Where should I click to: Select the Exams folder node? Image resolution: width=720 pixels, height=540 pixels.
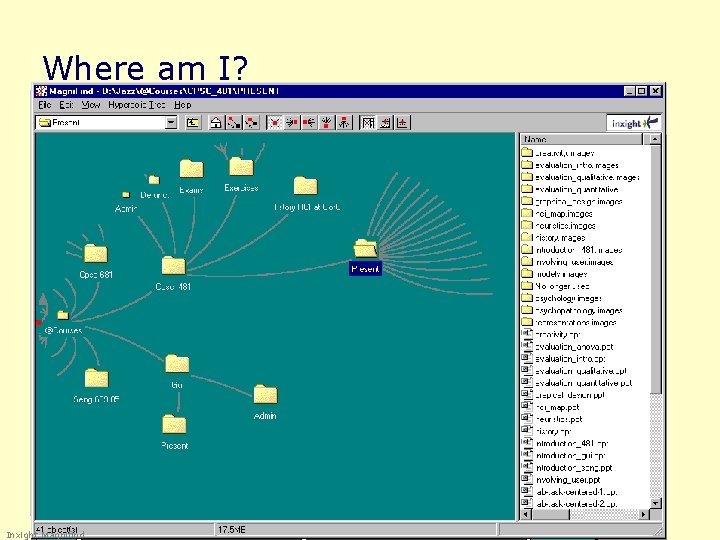coord(191,176)
